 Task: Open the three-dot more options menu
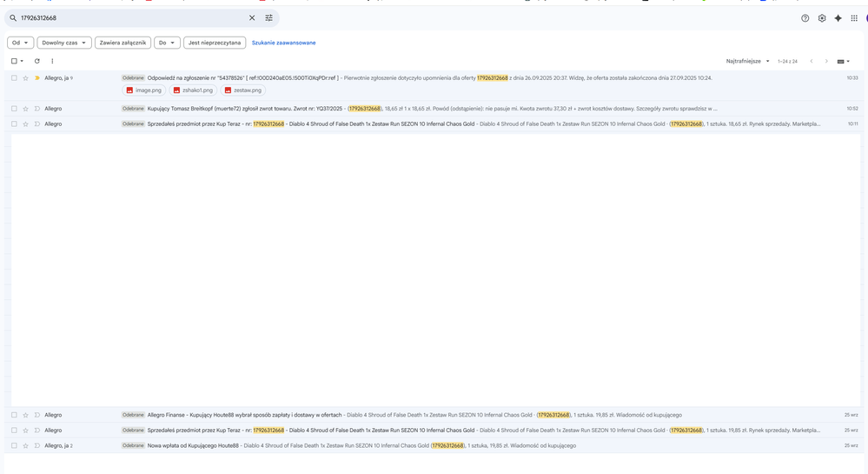coord(52,62)
